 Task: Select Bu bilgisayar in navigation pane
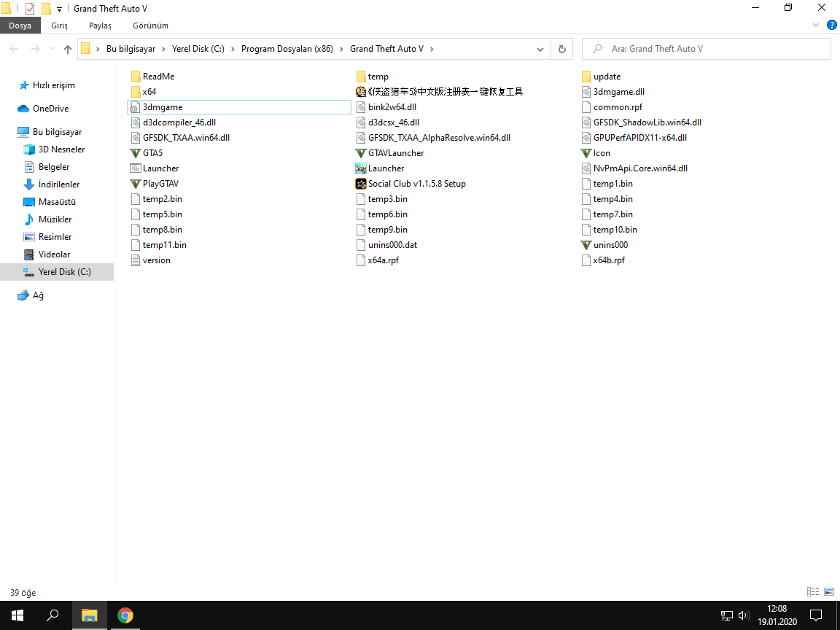pos(50,132)
